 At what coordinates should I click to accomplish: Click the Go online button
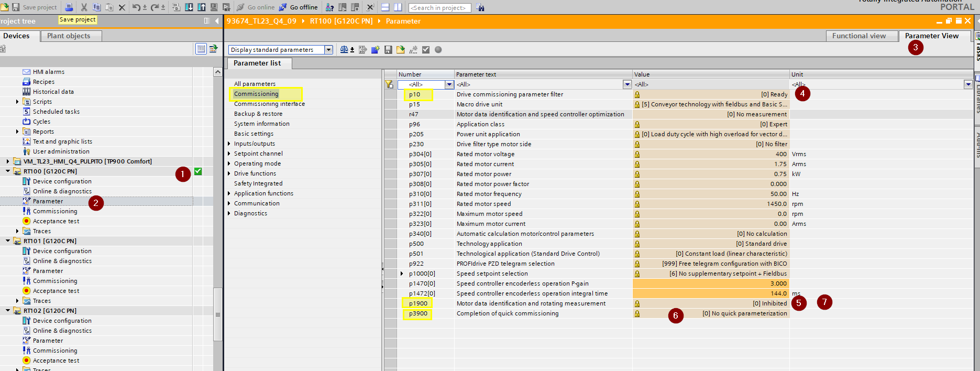[x=256, y=7]
